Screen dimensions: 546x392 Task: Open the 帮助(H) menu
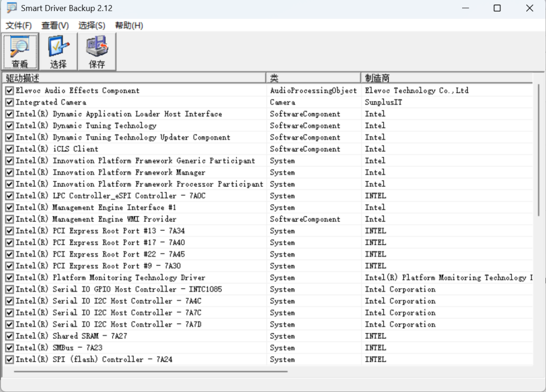[x=129, y=25]
